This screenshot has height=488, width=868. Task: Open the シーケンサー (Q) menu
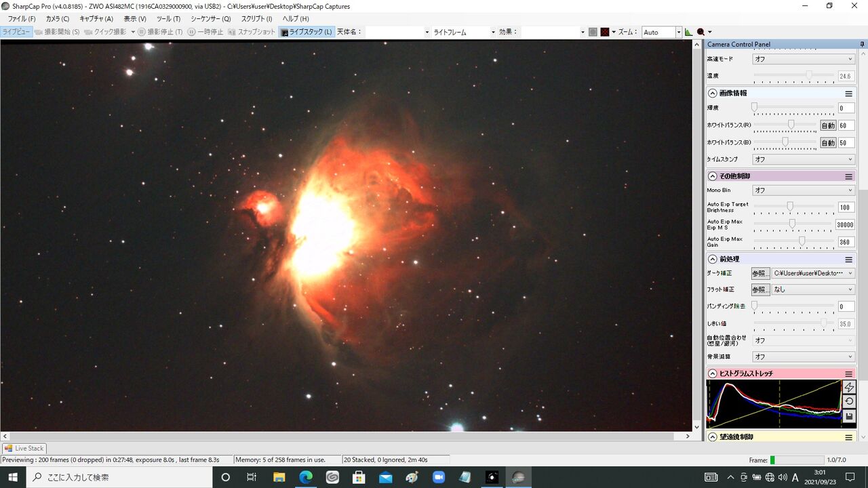pos(211,19)
